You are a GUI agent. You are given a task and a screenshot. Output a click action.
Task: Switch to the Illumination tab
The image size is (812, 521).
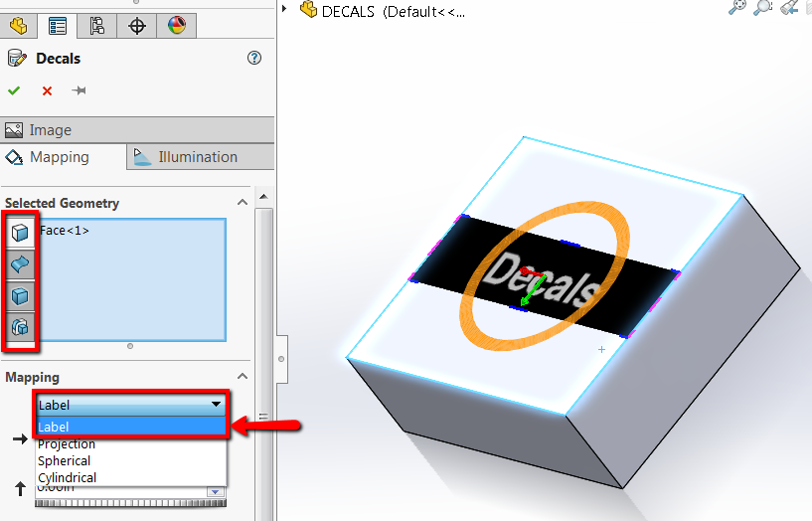[x=201, y=157]
